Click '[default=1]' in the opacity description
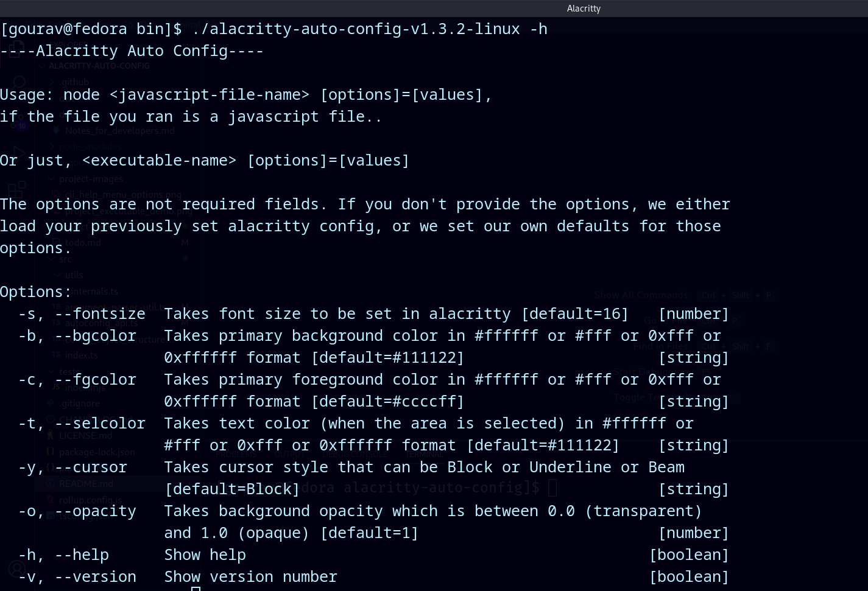 coord(370,533)
